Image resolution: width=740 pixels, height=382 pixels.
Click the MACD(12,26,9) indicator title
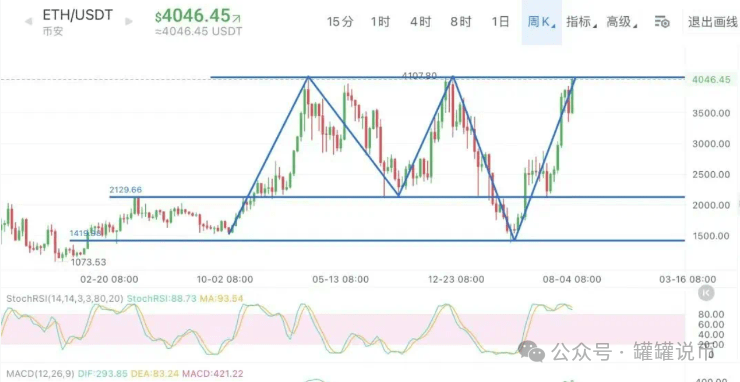[x=40, y=374]
